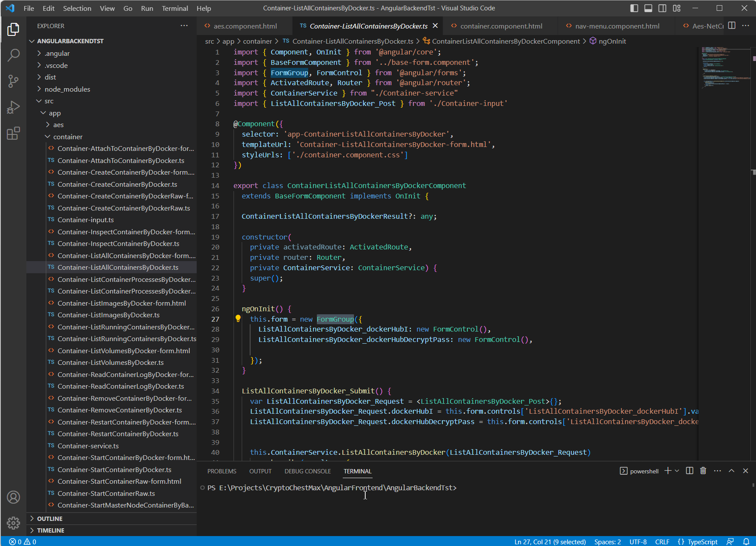756x546 pixels.
Task: Click the lightbulb code action icon
Action: click(x=238, y=319)
